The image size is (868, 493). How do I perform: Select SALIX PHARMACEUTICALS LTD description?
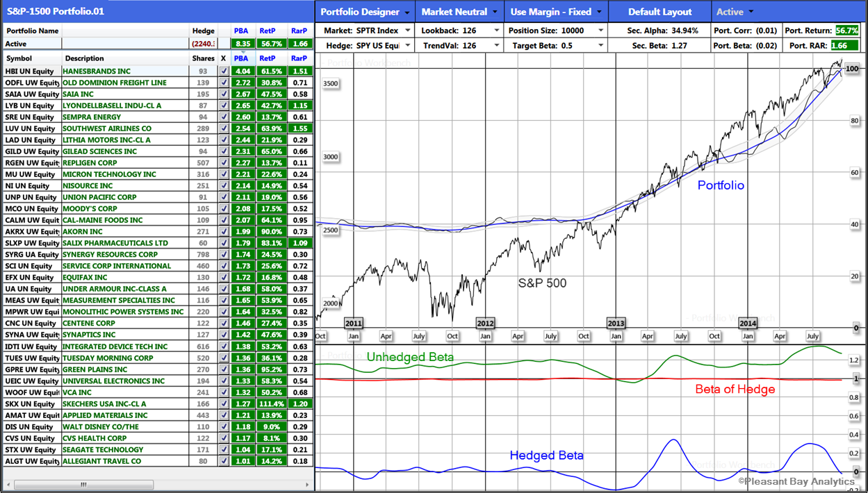(x=125, y=243)
